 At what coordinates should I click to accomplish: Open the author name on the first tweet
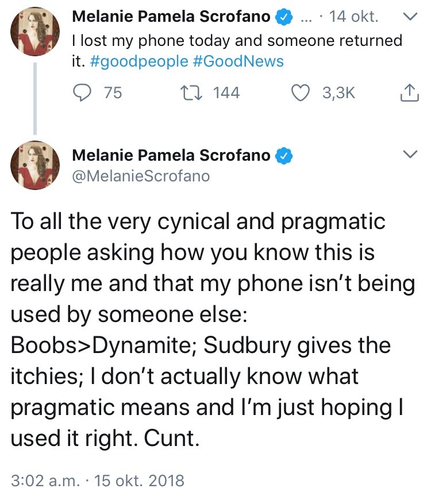(x=171, y=17)
